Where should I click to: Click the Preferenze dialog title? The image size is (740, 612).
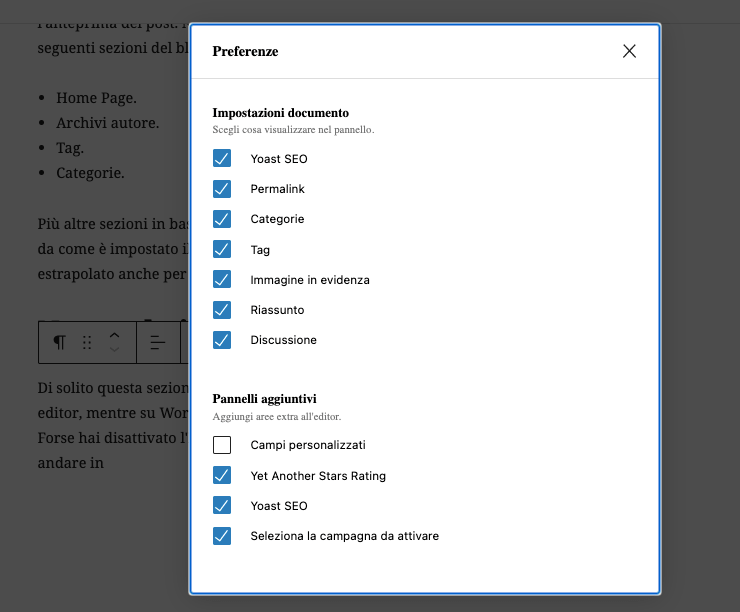pyautogui.click(x=245, y=51)
